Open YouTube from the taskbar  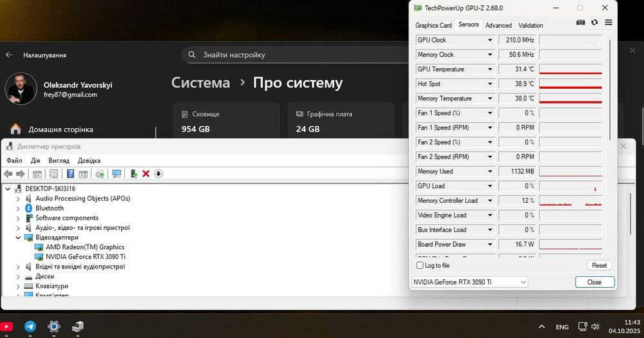(6, 327)
